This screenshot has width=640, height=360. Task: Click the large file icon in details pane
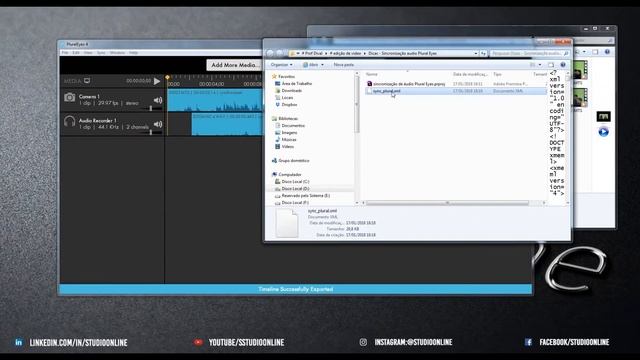click(x=287, y=223)
